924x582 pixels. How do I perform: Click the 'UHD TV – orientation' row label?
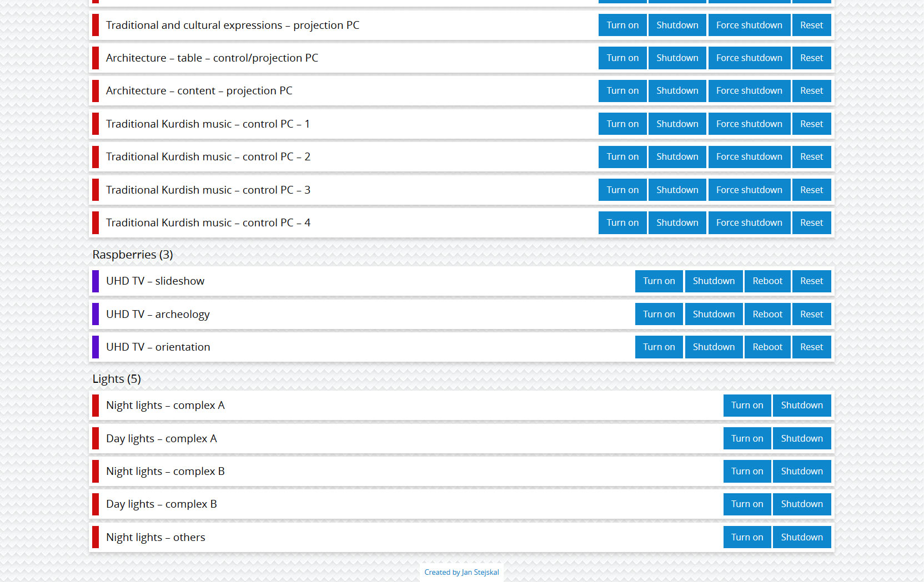click(x=158, y=347)
